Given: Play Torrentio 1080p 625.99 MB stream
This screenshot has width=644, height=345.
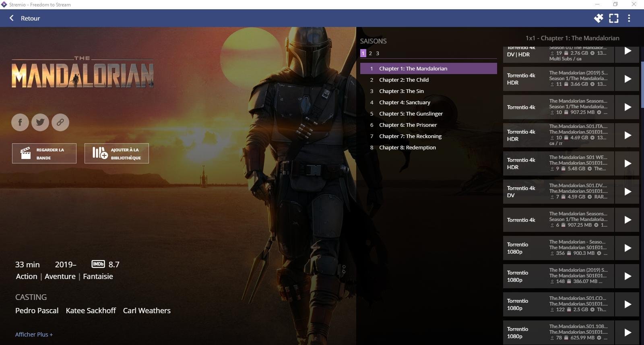Looking at the screenshot, I should click(627, 333).
